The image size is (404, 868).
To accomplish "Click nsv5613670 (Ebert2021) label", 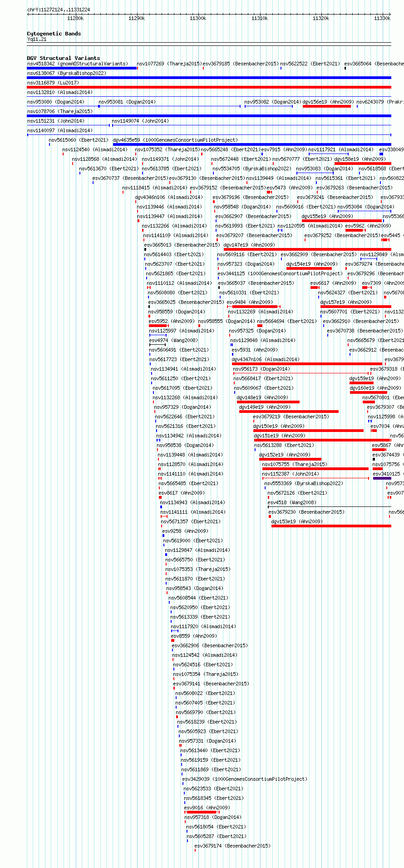I will click(109, 169).
